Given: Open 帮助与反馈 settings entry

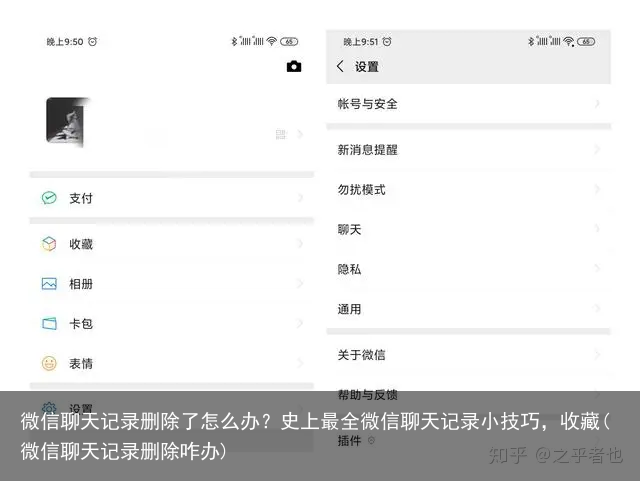Looking at the screenshot, I should [x=469, y=394].
